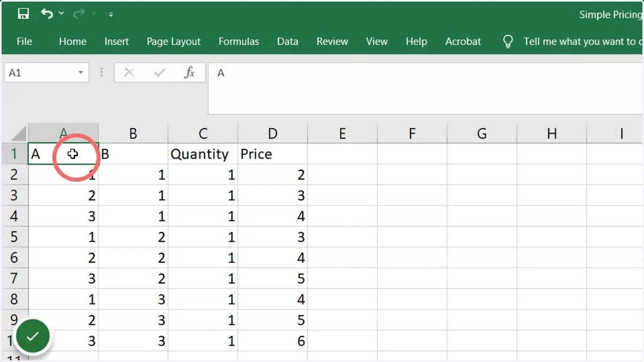
Task: Switch to the Insert ribbon tab
Action: click(116, 41)
